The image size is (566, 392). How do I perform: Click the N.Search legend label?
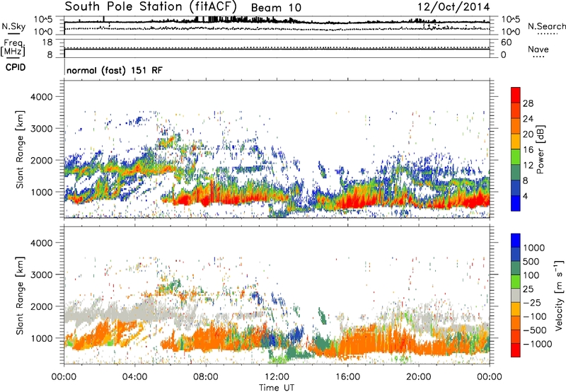[546, 26]
